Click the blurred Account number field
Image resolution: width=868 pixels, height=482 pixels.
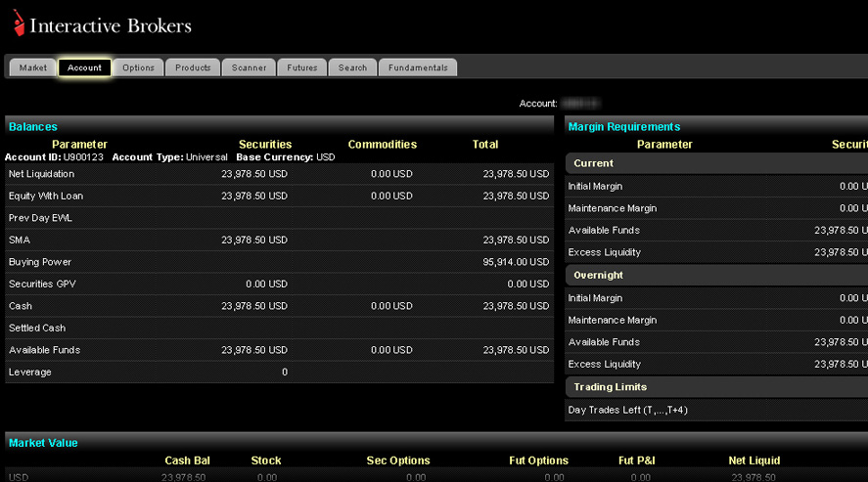(x=580, y=104)
